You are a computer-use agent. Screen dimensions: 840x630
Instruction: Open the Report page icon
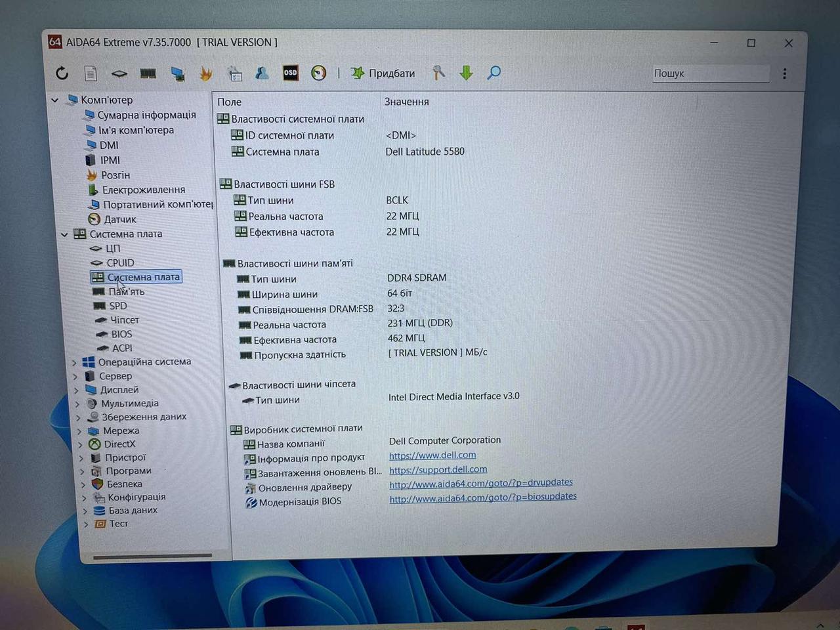[x=91, y=73]
